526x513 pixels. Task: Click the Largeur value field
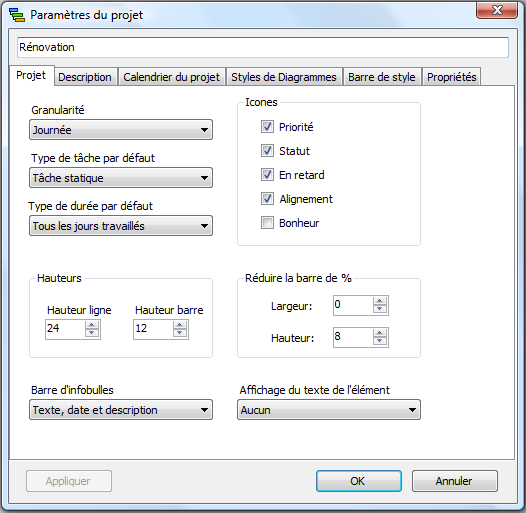coord(353,305)
